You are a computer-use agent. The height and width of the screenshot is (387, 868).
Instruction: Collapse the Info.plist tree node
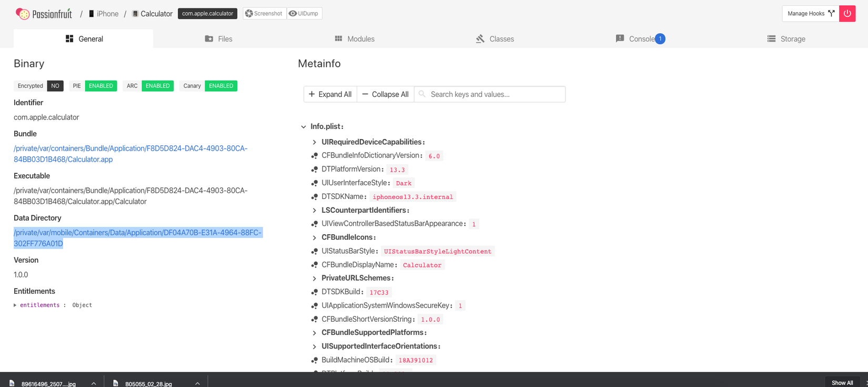[x=304, y=127]
